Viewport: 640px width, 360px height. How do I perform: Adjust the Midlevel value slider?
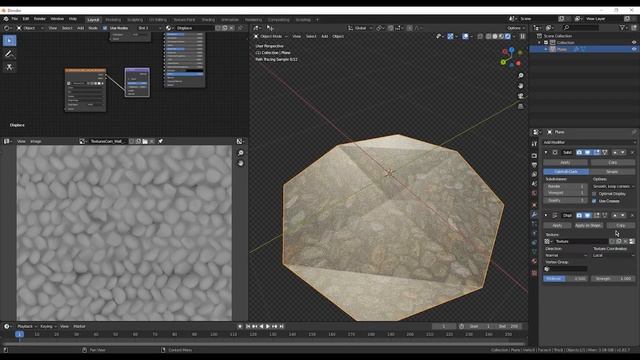[x=566, y=278]
